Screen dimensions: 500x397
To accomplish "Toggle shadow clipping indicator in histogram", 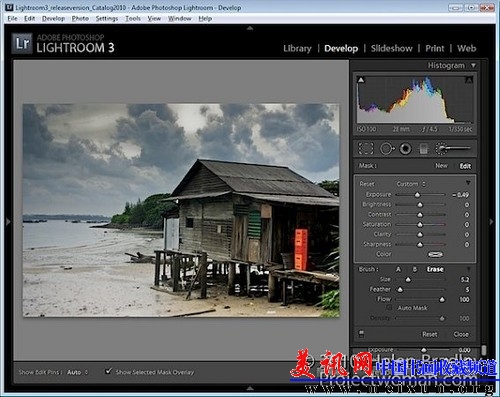I will [361, 80].
